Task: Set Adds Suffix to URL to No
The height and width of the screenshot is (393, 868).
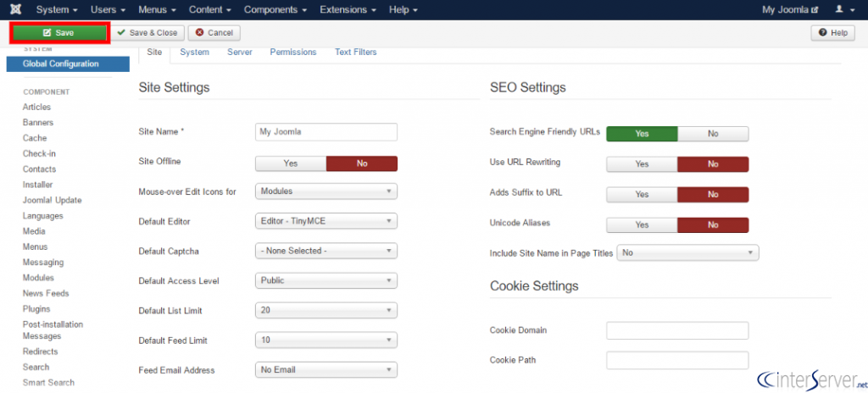Action: coord(713,195)
